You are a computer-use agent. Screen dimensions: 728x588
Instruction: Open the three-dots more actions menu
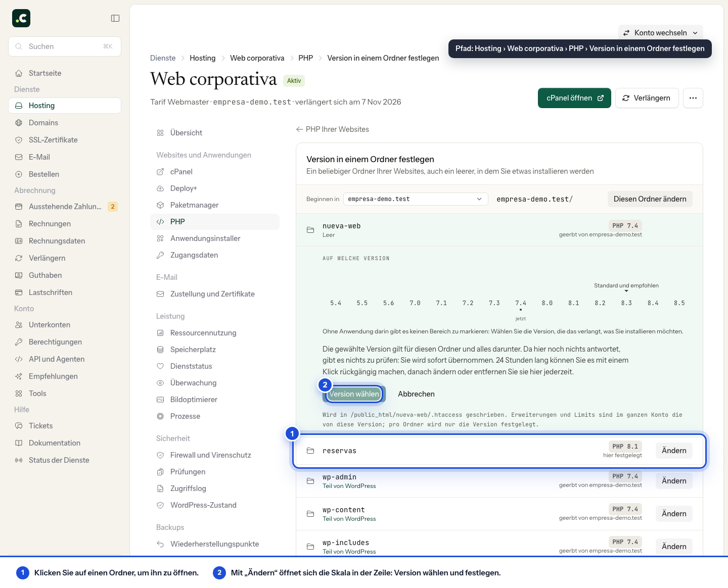(x=693, y=98)
